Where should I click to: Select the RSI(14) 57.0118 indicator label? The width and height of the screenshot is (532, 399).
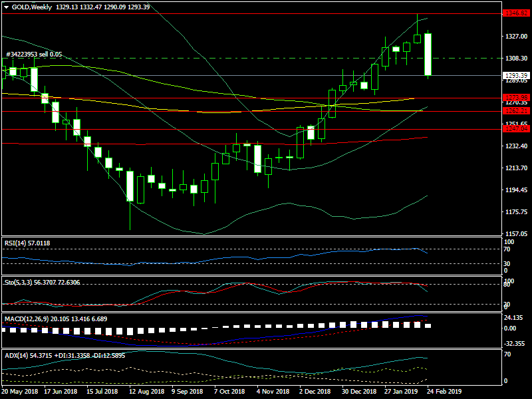point(27,243)
